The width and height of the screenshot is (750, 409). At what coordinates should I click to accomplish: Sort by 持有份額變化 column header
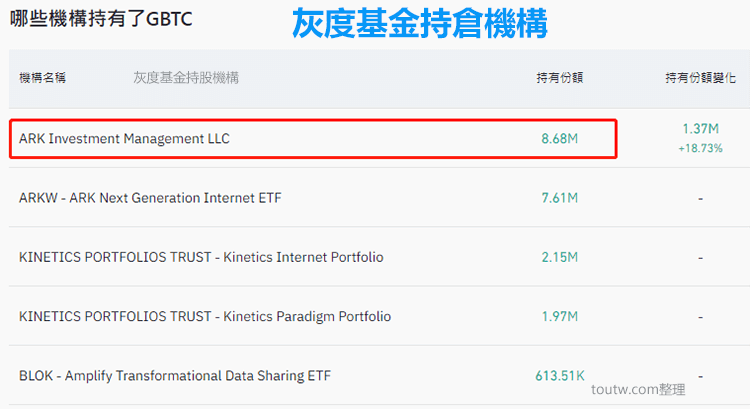[x=700, y=78]
